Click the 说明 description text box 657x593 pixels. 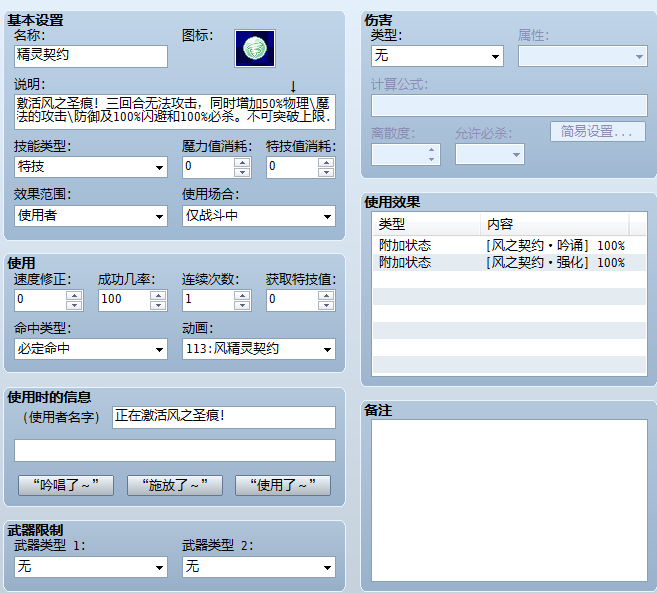click(x=175, y=111)
